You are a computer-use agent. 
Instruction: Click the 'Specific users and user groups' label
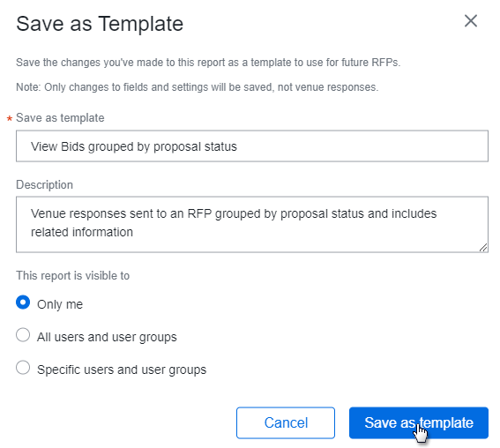122,370
